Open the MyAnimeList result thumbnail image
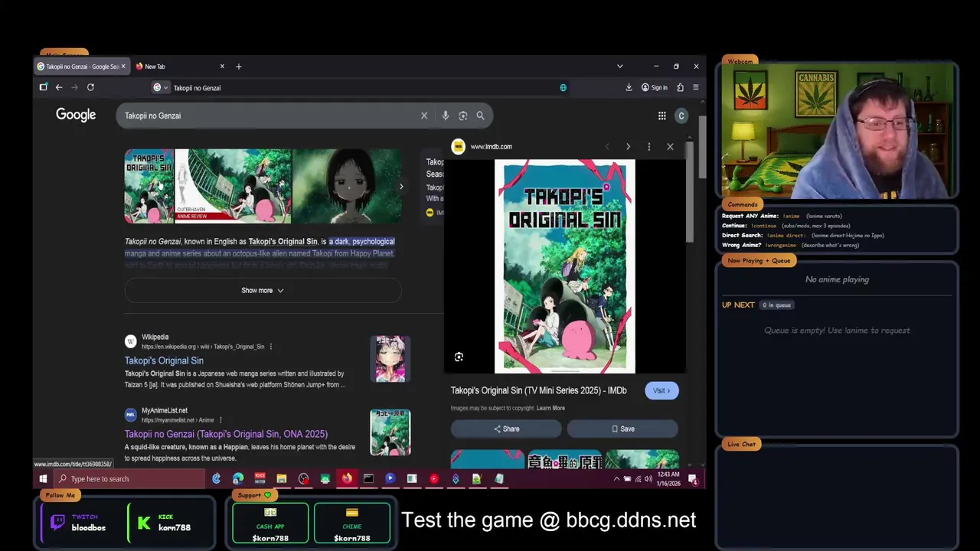Screen dimensions: 980x551 point(390,432)
